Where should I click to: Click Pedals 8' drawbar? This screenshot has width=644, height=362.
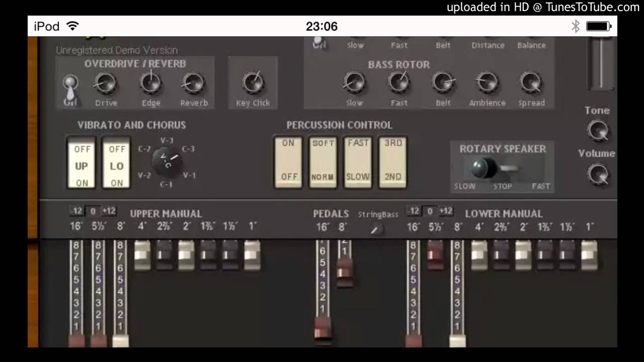coord(344,264)
